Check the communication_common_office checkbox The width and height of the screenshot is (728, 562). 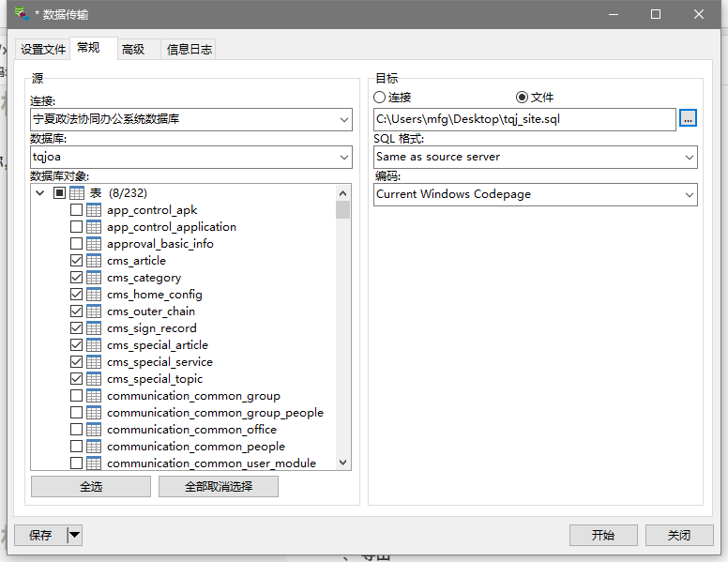click(x=77, y=429)
